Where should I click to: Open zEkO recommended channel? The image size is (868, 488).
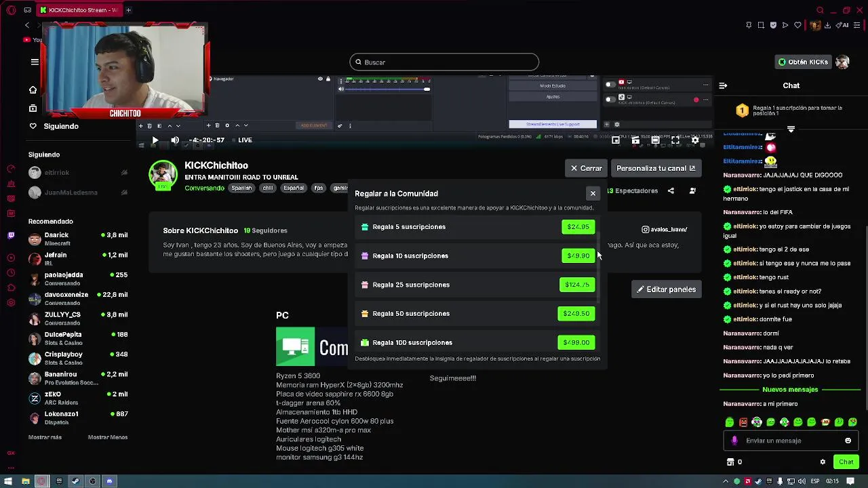coord(78,398)
